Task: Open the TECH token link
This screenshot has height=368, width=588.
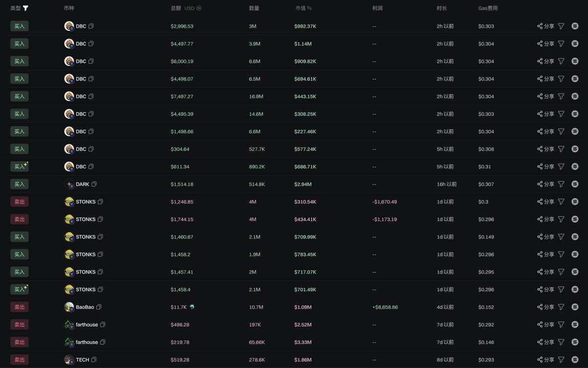Action: [x=82, y=360]
